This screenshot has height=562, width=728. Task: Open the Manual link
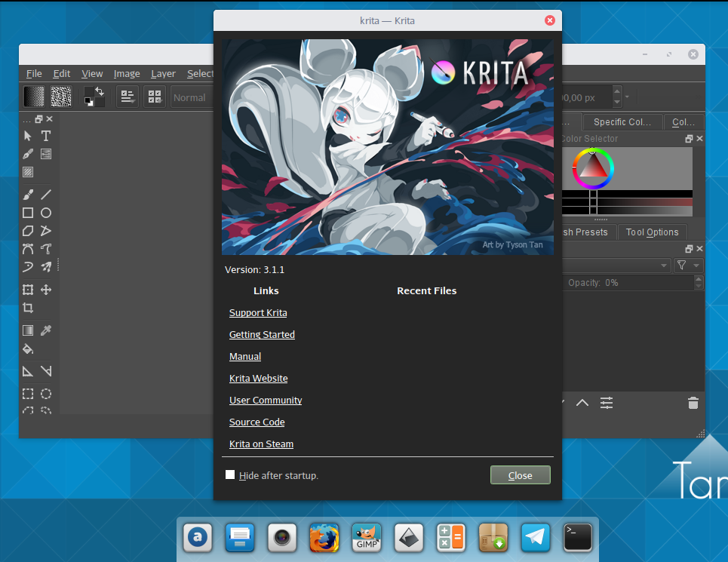245,356
